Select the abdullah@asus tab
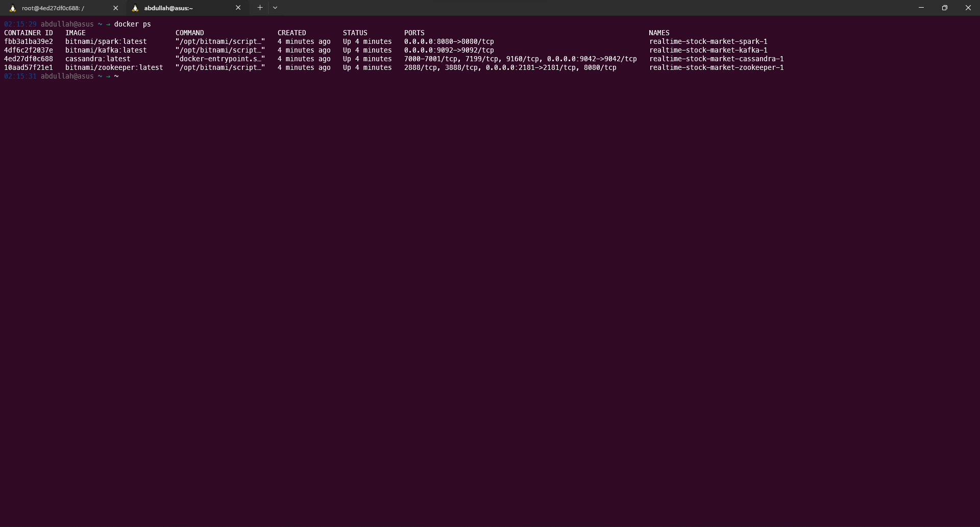 coord(187,8)
